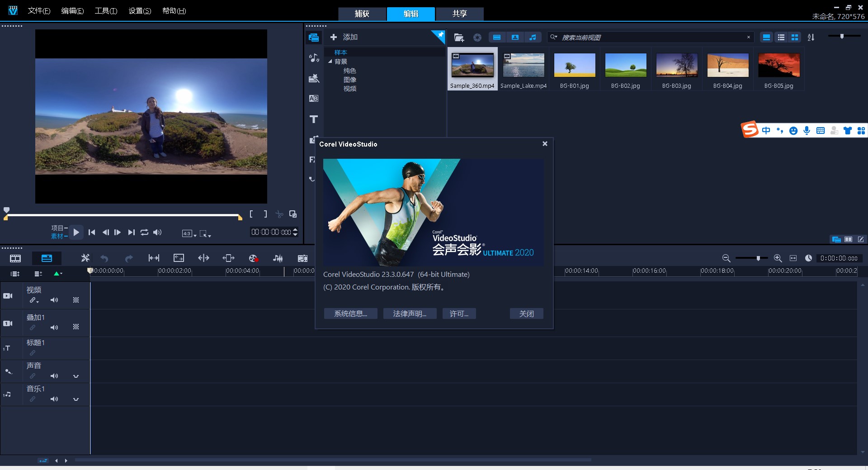Click the cut clip scissors icon
Image resolution: width=868 pixels, height=470 pixels.
tap(279, 214)
